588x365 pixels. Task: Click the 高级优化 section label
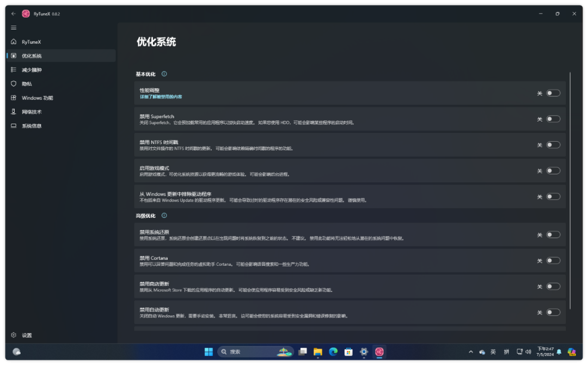(x=145, y=216)
